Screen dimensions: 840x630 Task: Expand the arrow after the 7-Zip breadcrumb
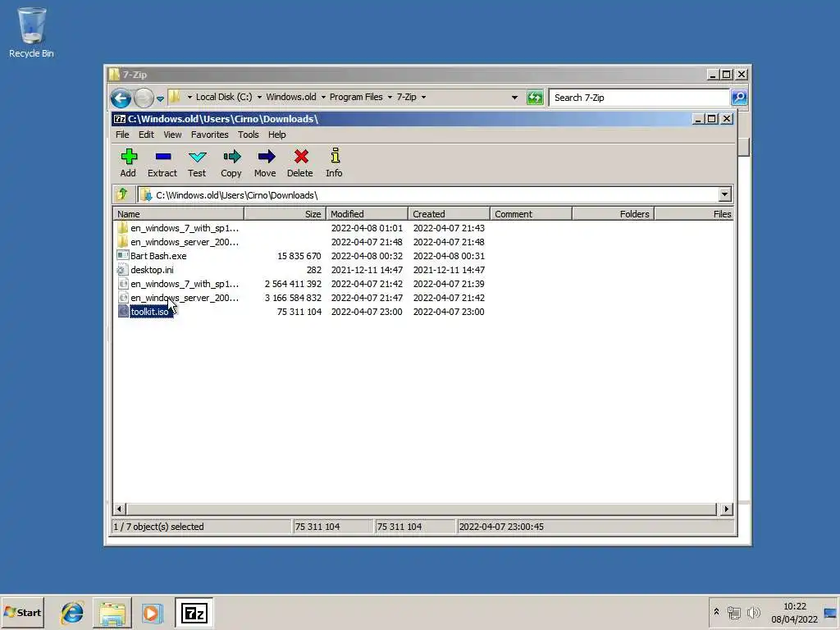(423, 97)
